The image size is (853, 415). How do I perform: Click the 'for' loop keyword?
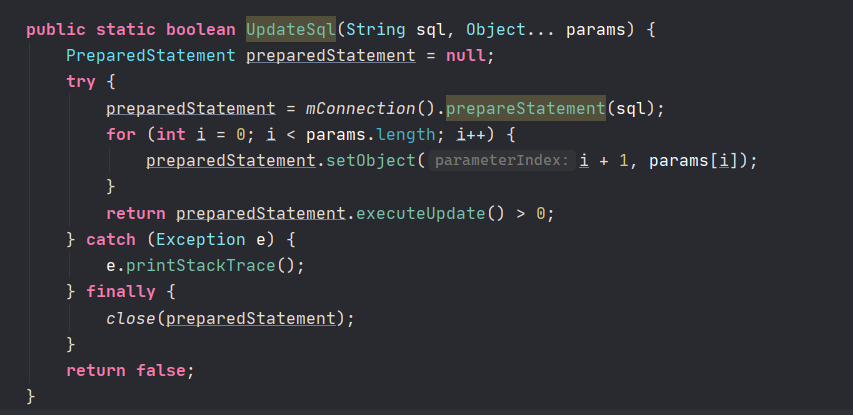tap(121, 134)
